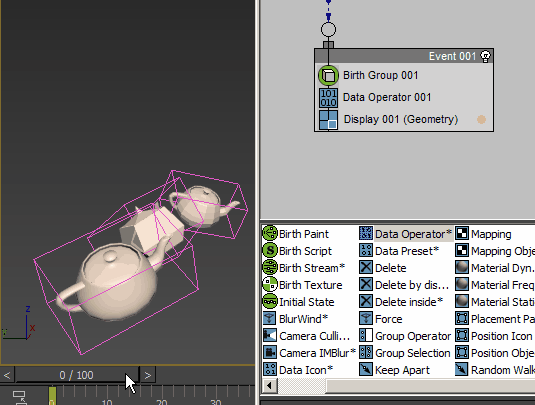Click the Data Operator 001 icon in Event 001
This screenshot has height=405, width=535.
point(328,98)
